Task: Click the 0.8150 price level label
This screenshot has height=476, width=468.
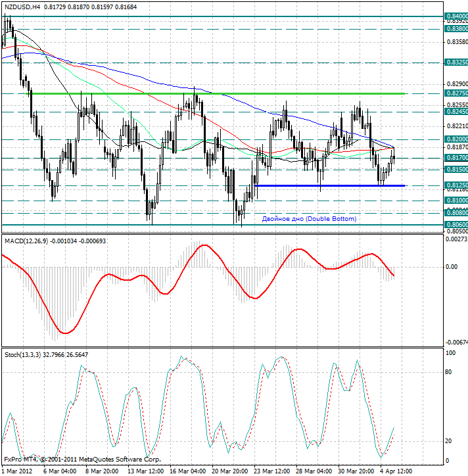Action: coord(456,170)
